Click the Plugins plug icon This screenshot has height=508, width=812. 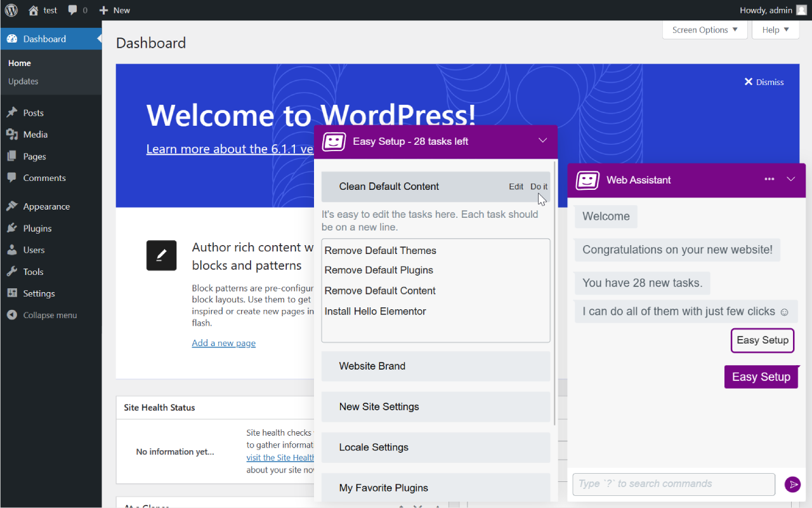coord(12,228)
